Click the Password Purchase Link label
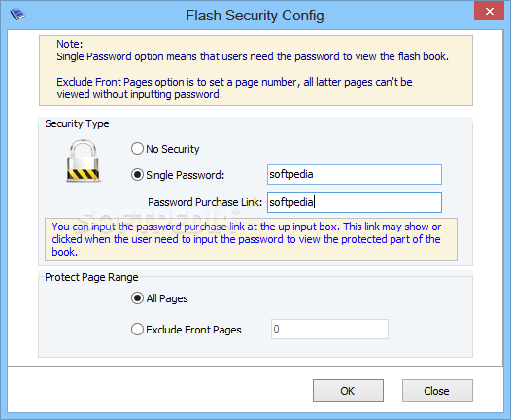The width and height of the screenshot is (511, 420). click(x=205, y=202)
